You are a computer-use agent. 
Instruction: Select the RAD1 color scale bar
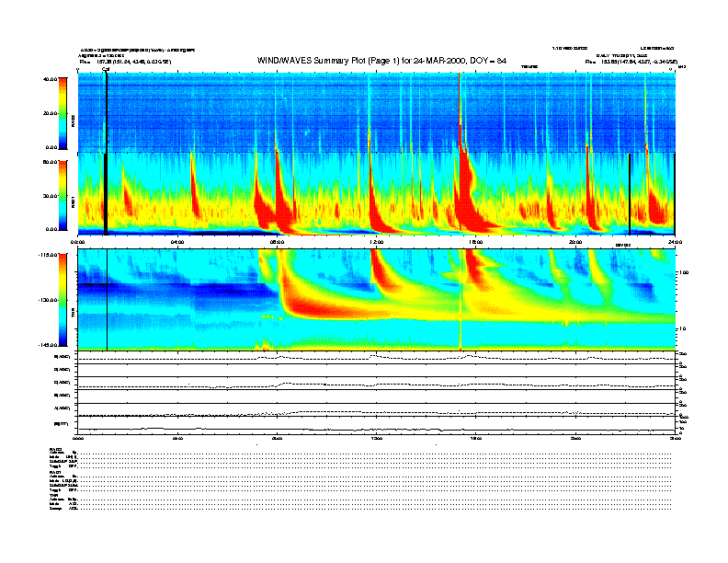(x=63, y=195)
